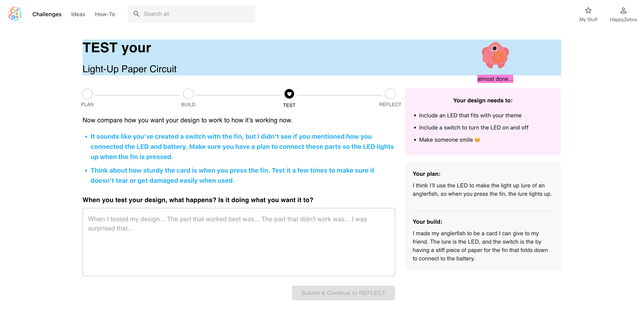This screenshot has height=332, width=644.
Task: Click 'Now compare how you want your design' text
Action: click(x=187, y=120)
